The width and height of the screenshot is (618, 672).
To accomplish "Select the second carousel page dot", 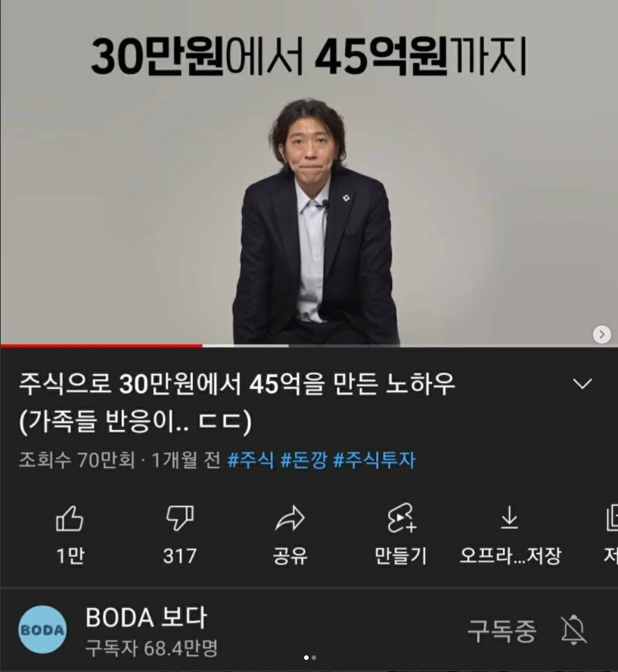I will [314, 658].
